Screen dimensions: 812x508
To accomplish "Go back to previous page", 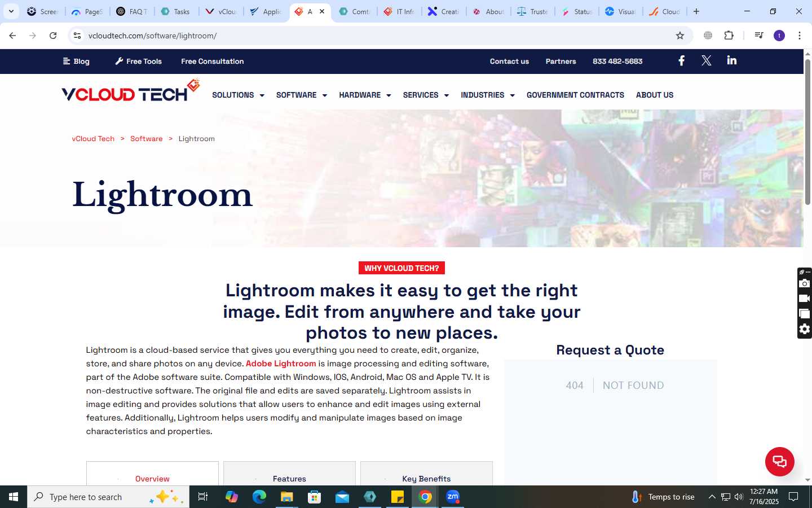I will tap(12, 36).
